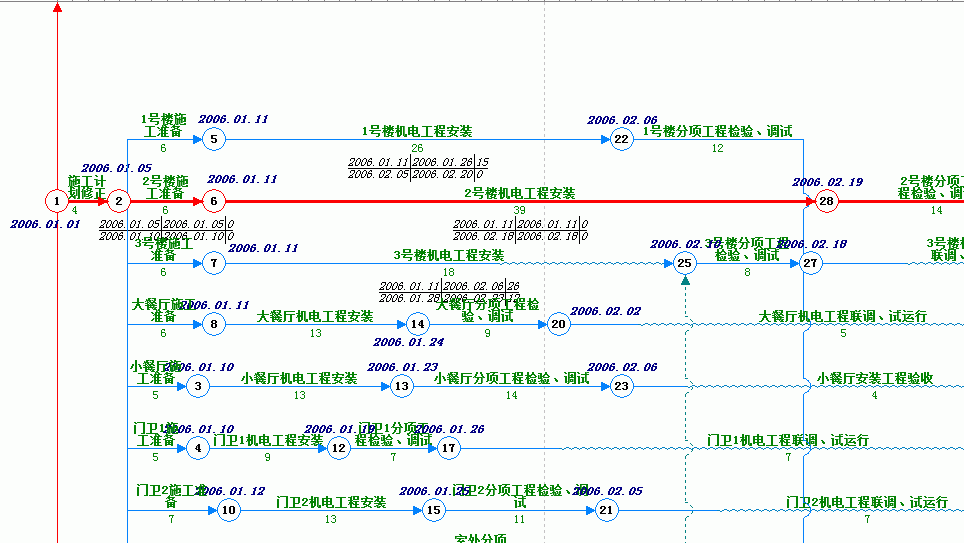Select node 4 circle
This screenshot has width=964, height=543.
197,448
